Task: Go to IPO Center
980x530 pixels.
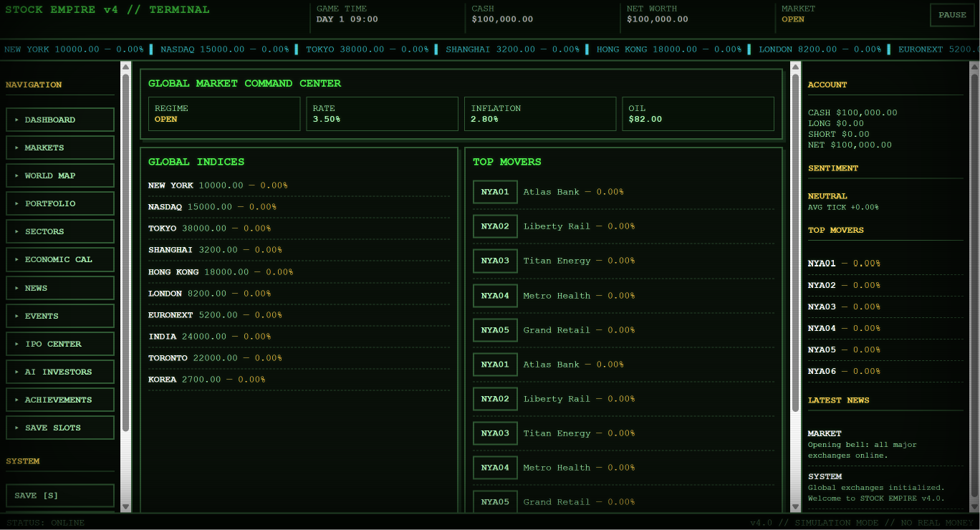Action: tap(60, 344)
